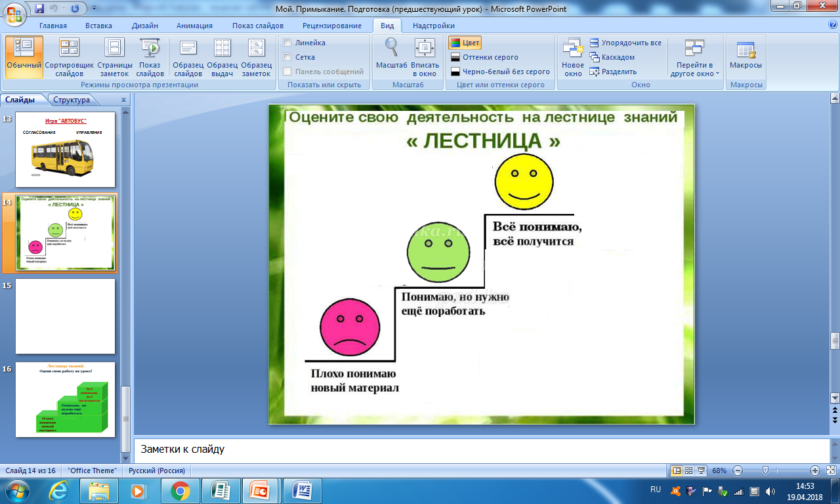Image resolution: width=840 pixels, height=504 pixels.
Task: Open the Дизайн ribbon tab
Action: [144, 26]
